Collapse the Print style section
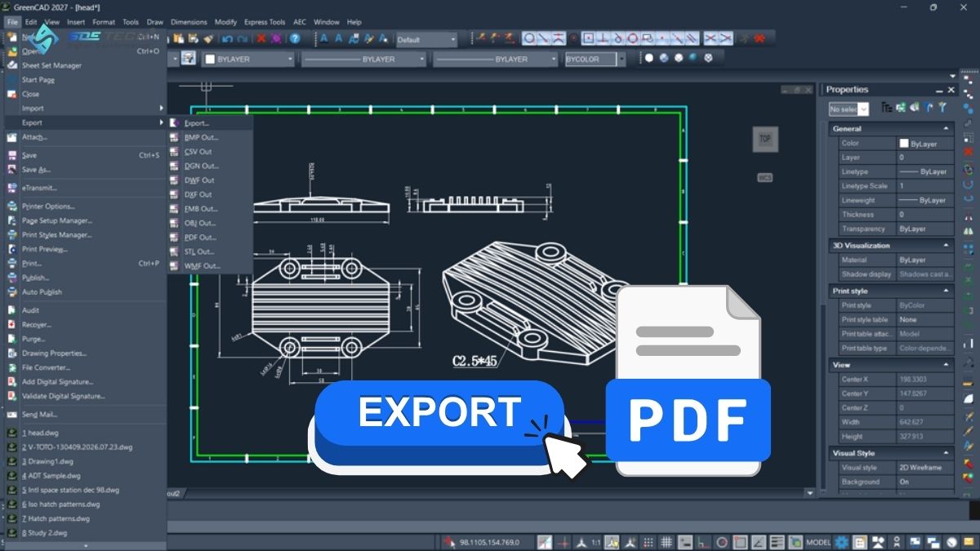 click(946, 291)
